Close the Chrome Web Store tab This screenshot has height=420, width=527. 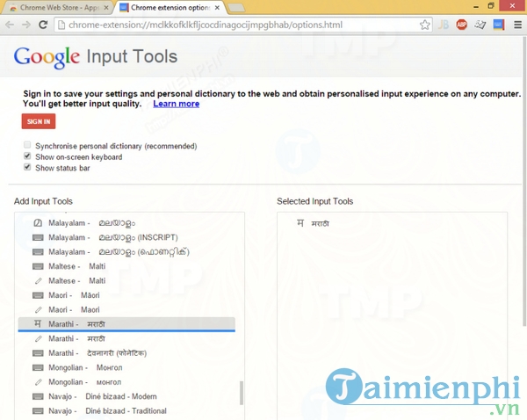pyautogui.click(x=106, y=7)
